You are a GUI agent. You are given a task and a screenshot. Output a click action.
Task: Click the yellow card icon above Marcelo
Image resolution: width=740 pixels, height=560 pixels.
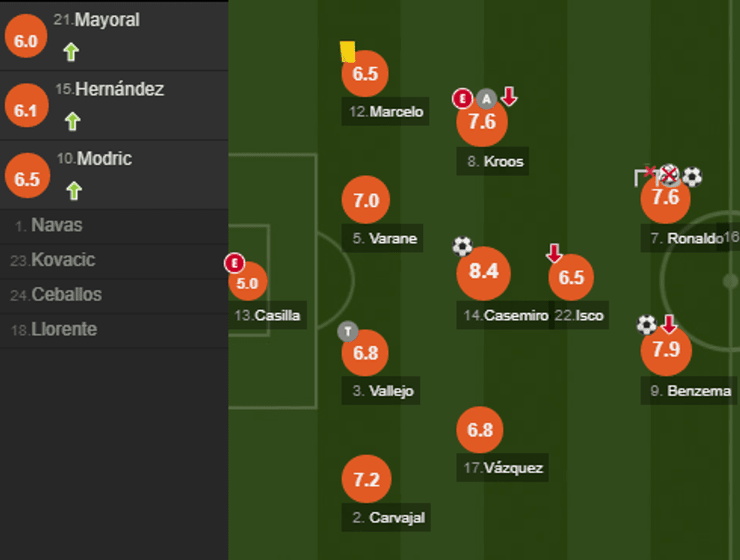pos(347,51)
